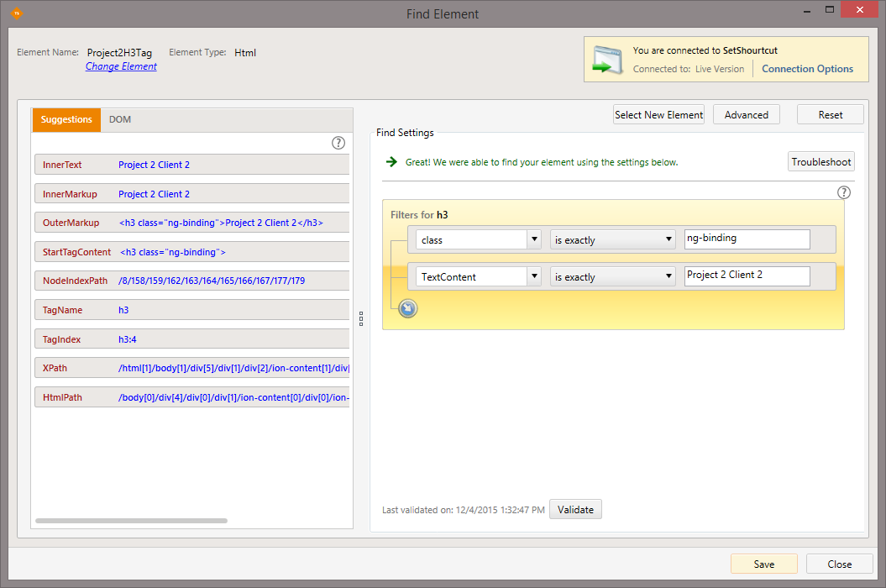This screenshot has height=588, width=886.
Task: Switch to the DOM tab
Action: point(120,119)
